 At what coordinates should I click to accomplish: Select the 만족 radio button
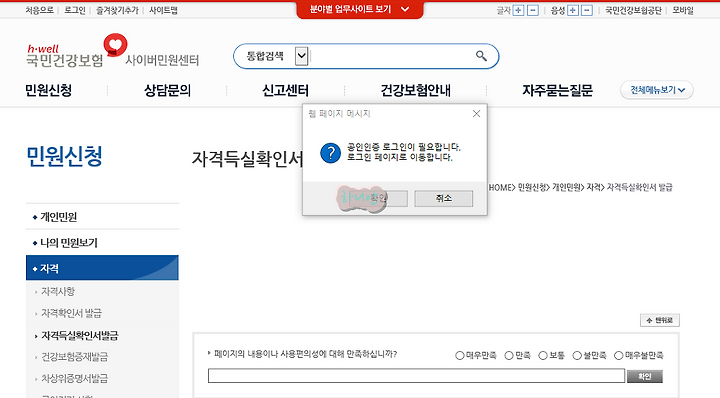pyautogui.click(x=509, y=355)
